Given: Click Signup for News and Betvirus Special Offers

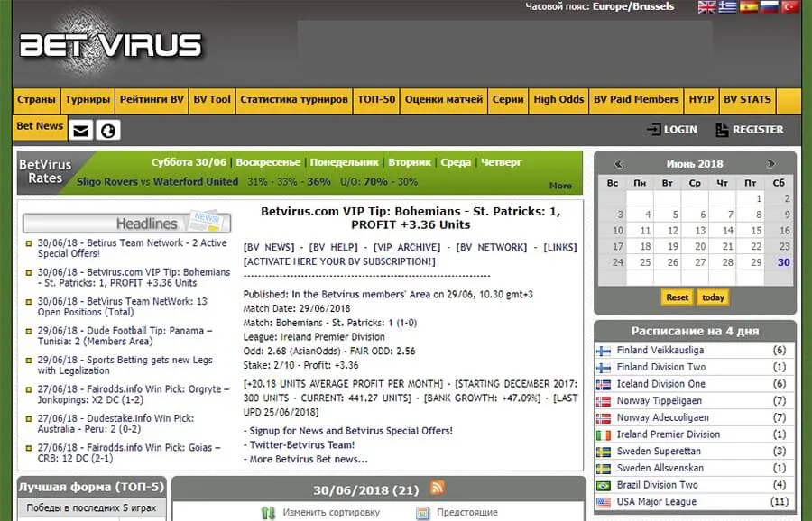Looking at the screenshot, I should click(x=351, y=431).
